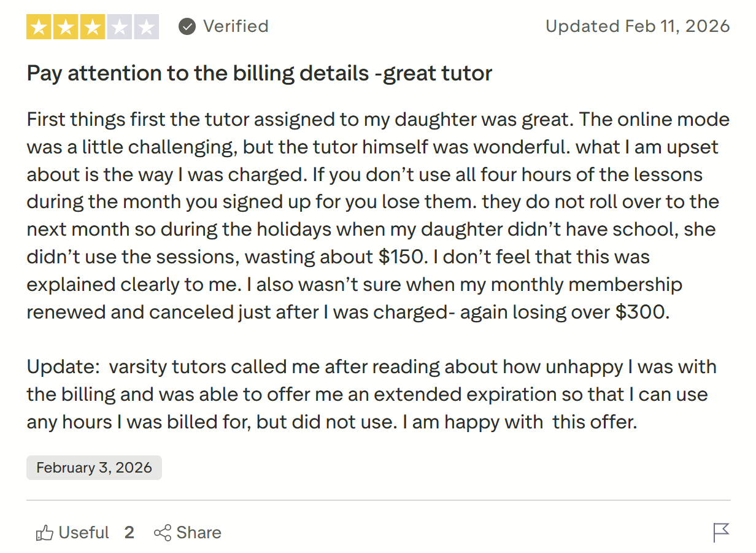Click the 'Updated Feb 11, 2026' timestamp
Image resolution: width=756 pixels, height=553 pixels.
pyautogui.click(x=638, y=26)
